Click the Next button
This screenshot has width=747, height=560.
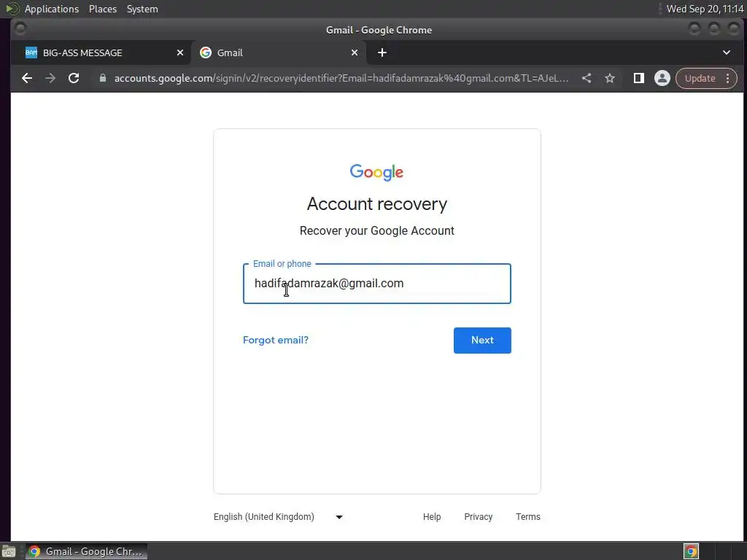482,340
